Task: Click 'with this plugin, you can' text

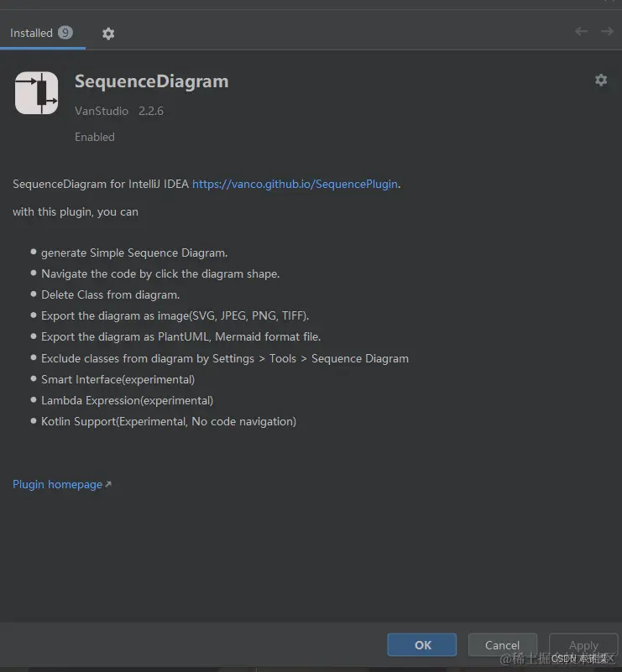Action: [76, 211]
